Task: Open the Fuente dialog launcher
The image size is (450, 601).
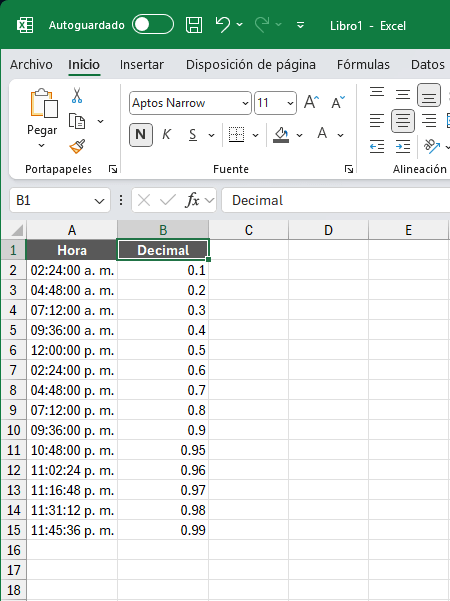Action: [348, 169]
